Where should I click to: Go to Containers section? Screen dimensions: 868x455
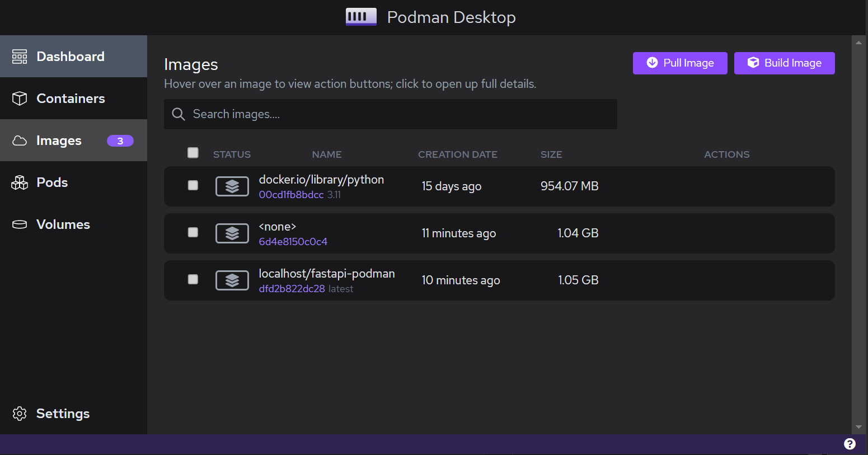(x=73, y=98)
